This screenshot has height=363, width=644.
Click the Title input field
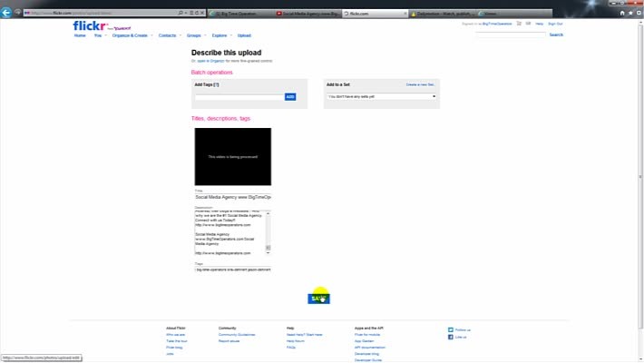(233, 197)
